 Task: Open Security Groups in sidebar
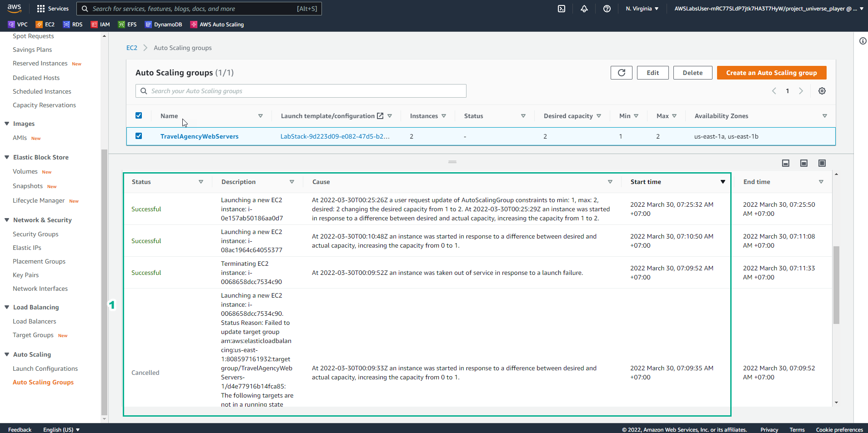tap(35, 234)
